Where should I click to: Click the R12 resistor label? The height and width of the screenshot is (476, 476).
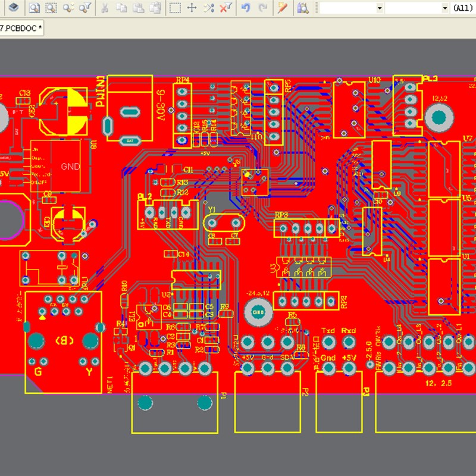183,192
